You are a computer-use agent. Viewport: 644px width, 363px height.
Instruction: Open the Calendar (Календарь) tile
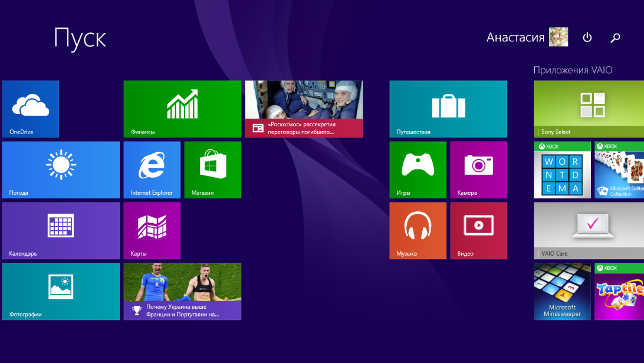point(61,230)
